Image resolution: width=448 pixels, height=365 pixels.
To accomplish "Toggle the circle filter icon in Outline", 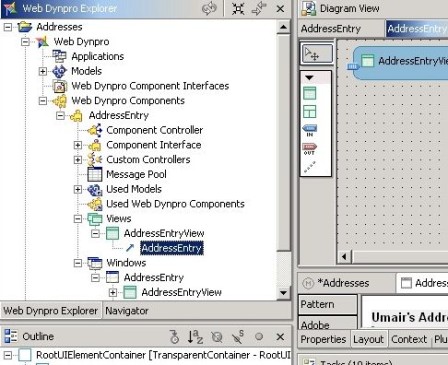I will point(259,337).
